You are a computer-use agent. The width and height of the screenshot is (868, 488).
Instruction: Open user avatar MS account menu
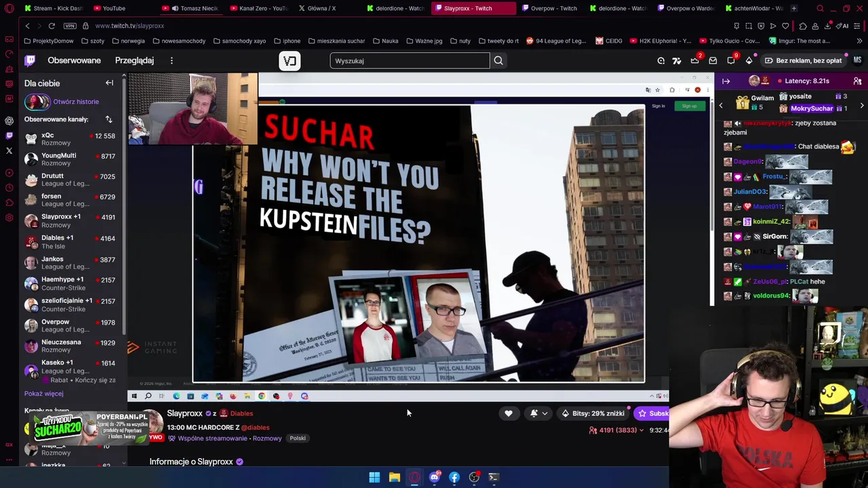click(857, 60)
